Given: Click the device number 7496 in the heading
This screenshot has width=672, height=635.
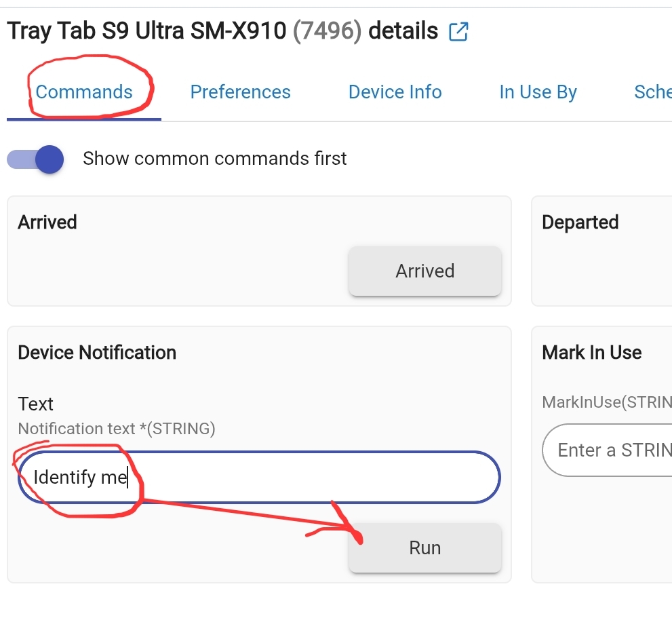Looking at the screenshot, I should [327, 31].
